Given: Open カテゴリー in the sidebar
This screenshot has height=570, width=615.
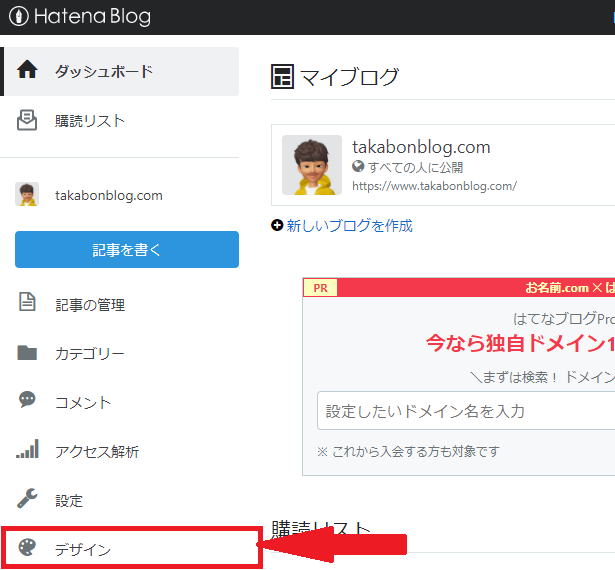Looking at the screenshot, I should pyautogui.click(x=89, y=354).
